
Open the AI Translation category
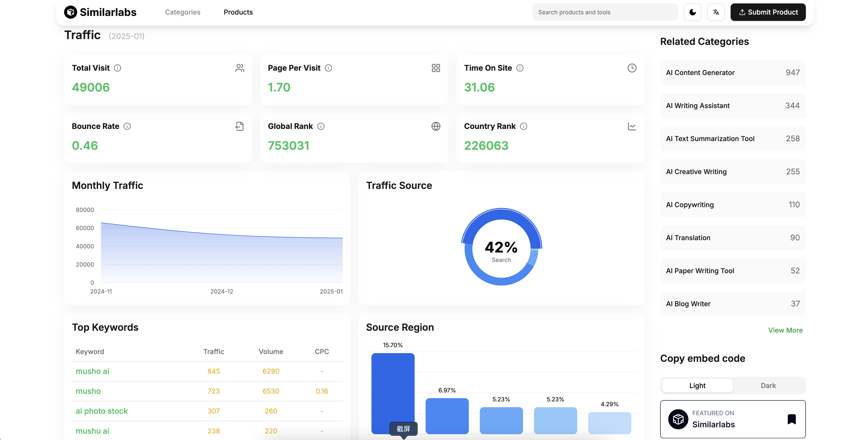click(x=733, y=238)
